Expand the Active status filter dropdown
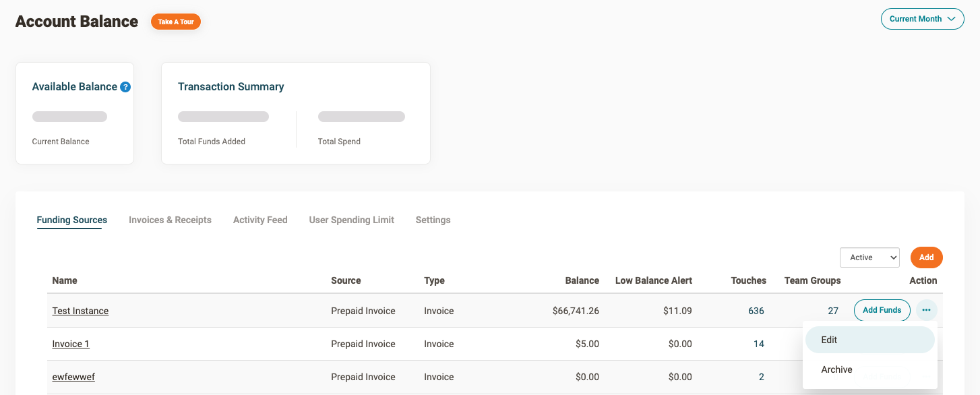 [869, 257]
